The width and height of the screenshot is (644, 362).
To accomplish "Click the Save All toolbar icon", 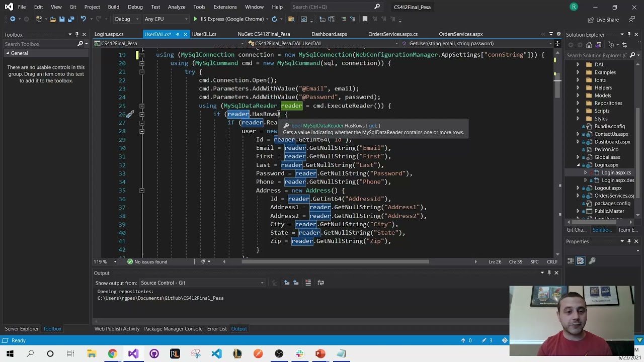I will 71,19.
